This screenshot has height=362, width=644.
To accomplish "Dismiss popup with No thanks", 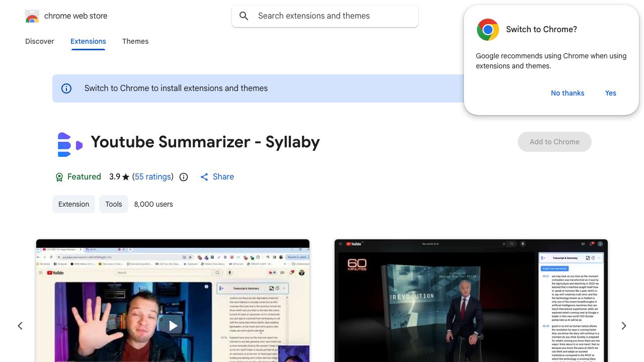I will (568, 93).
